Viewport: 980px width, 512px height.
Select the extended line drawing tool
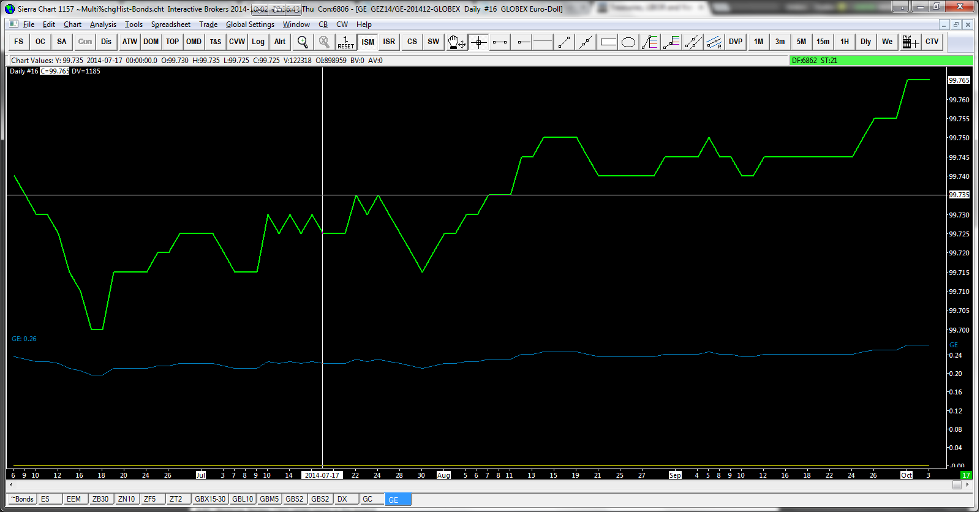(x=586, y=42)
